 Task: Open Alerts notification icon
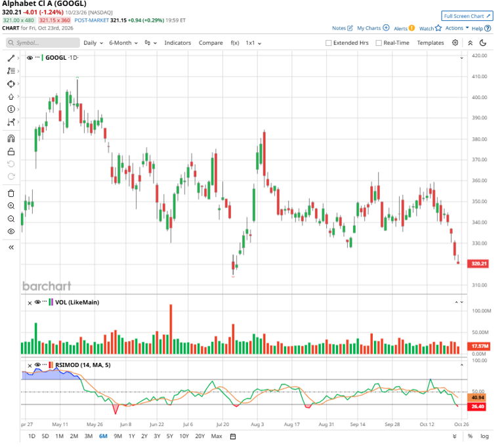coord(411,28)
